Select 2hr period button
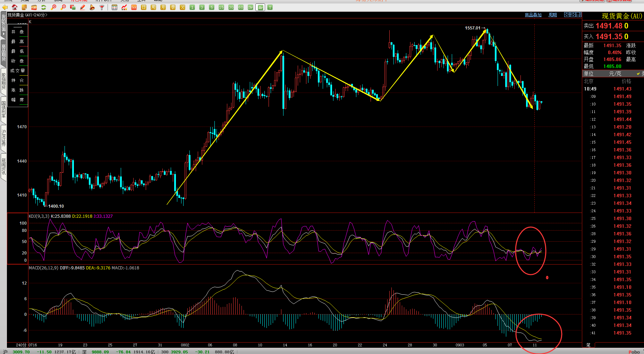Image resolution: width=644 pixels, height=354 pixels. click(x=251, y=7)
